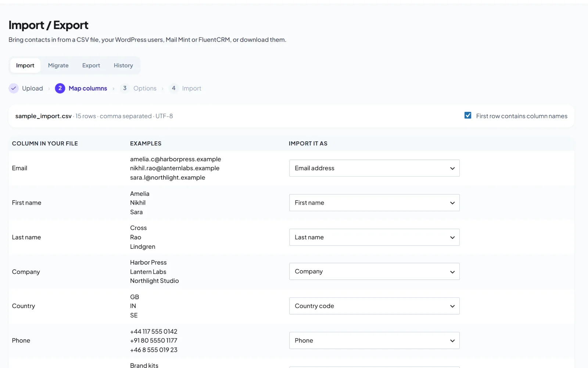
Task: Switch to the Migrate tab
Action: 58,66
